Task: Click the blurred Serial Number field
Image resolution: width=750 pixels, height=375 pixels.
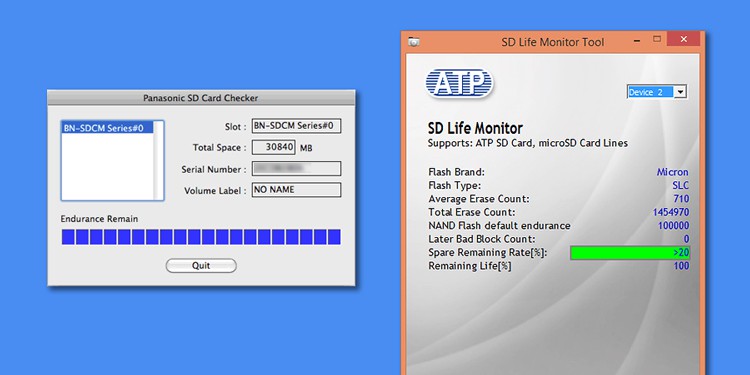Action: tap(297, 168)
